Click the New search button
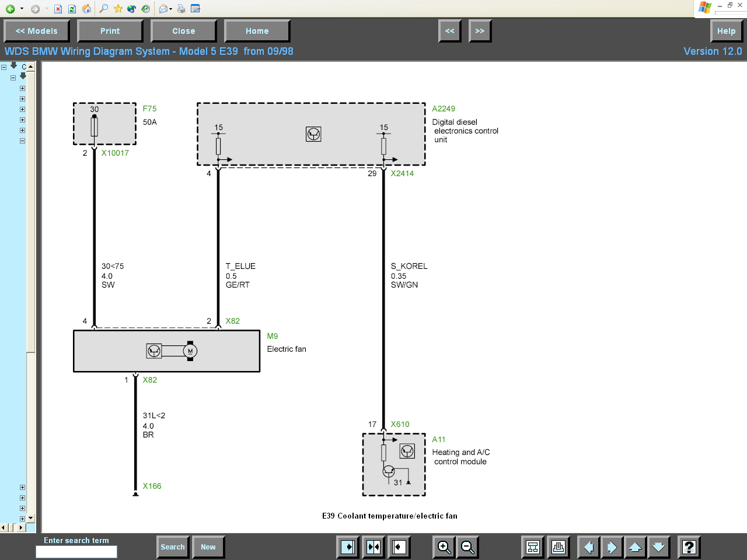The width and height of the screenshot is (747, 560). 208,547
